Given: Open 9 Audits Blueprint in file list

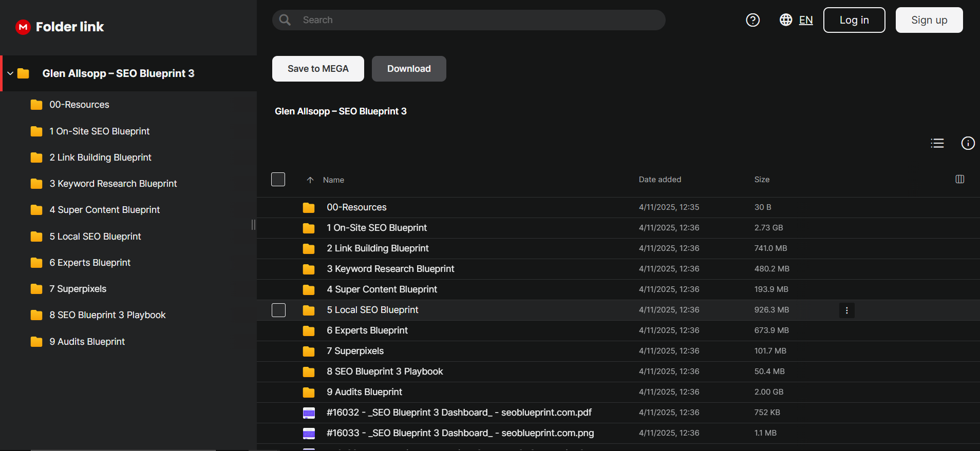Looking at the screenshot, I should point(365,392).
